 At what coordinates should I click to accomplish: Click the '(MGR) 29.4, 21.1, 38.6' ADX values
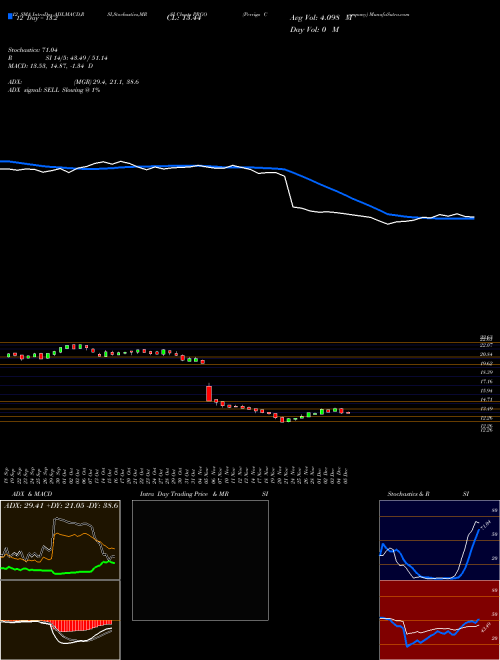pos(106,82)
